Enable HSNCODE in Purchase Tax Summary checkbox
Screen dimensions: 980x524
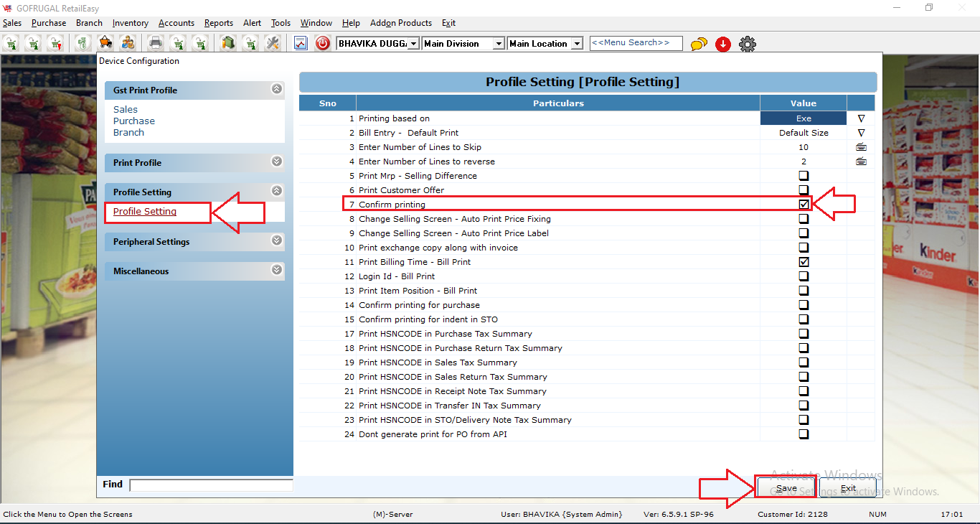[804, 334]
